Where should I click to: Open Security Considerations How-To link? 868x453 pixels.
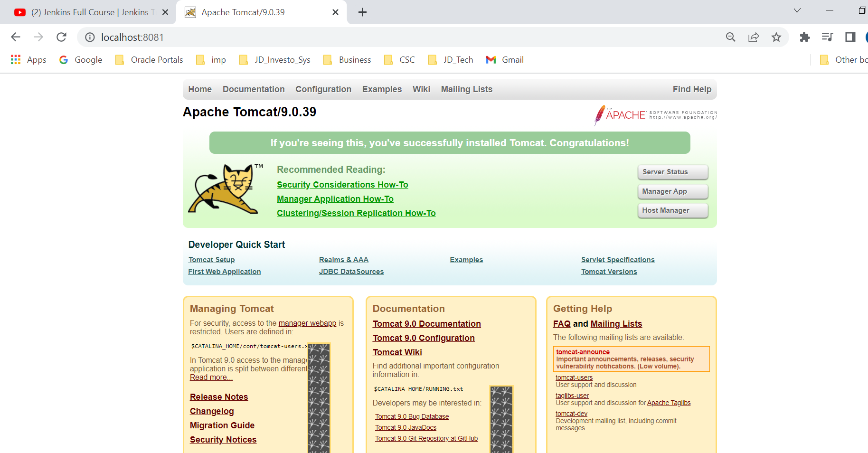pos(342,185)
